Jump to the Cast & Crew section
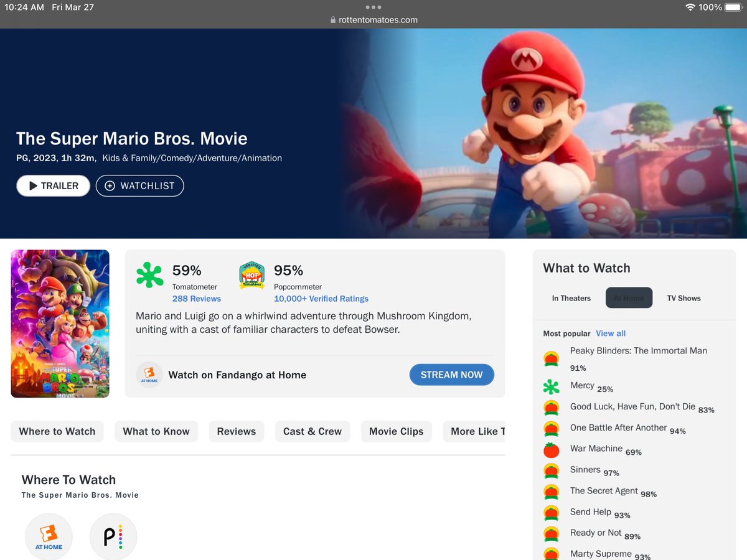747x560 pixels. point(312,431)
